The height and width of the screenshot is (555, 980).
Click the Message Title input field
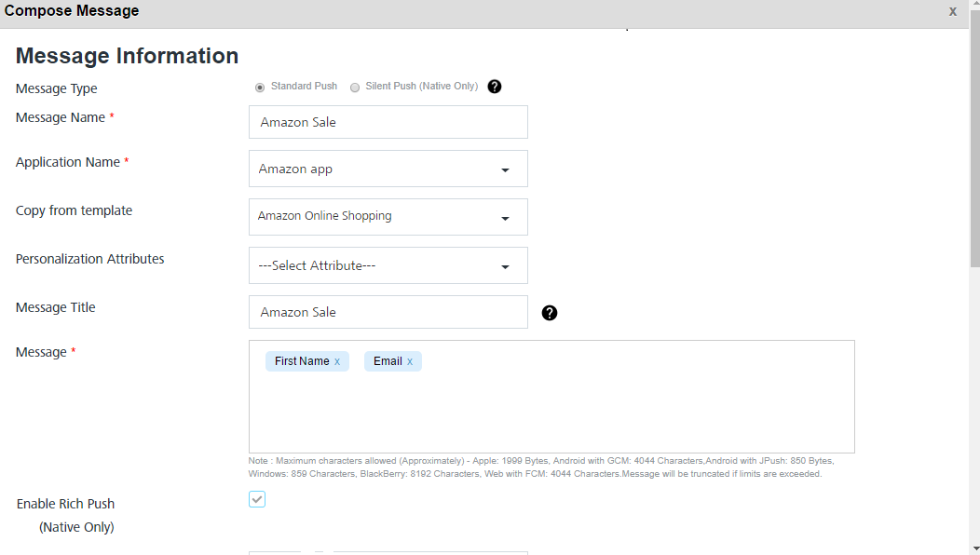pos(388,312)
